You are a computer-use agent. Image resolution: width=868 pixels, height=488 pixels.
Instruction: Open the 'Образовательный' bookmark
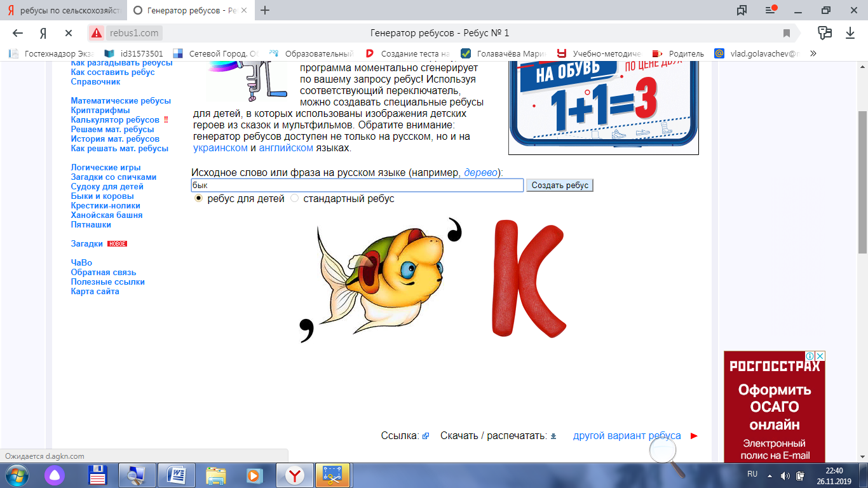click(x=311, y=53)
